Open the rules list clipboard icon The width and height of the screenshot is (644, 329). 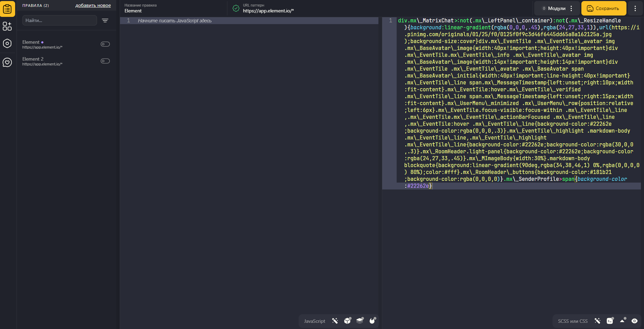coord(7,9)
